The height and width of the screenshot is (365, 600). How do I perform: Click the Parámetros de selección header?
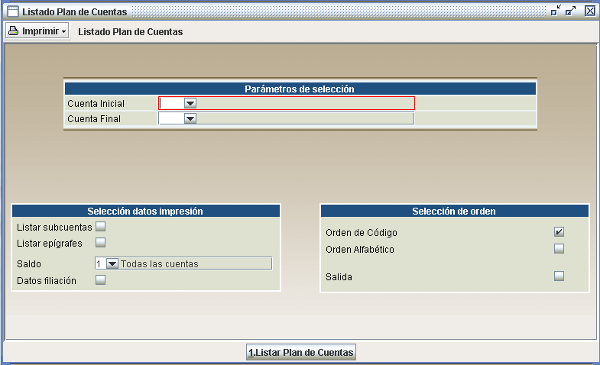300,89
